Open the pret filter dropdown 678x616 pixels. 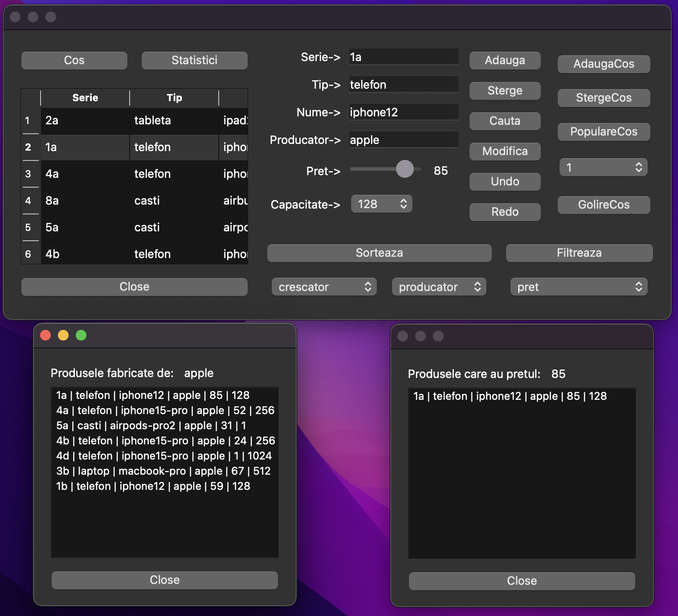pos(579,287)
